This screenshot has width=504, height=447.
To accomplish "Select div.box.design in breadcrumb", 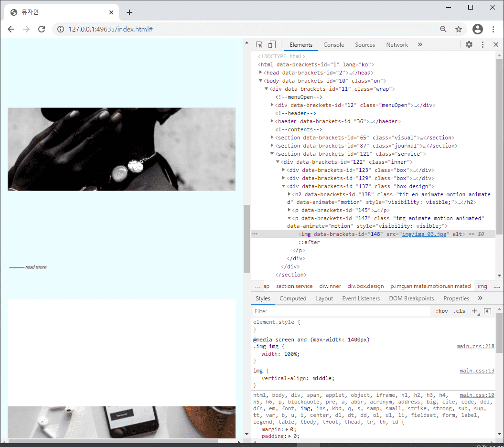I will click(366, 286).
